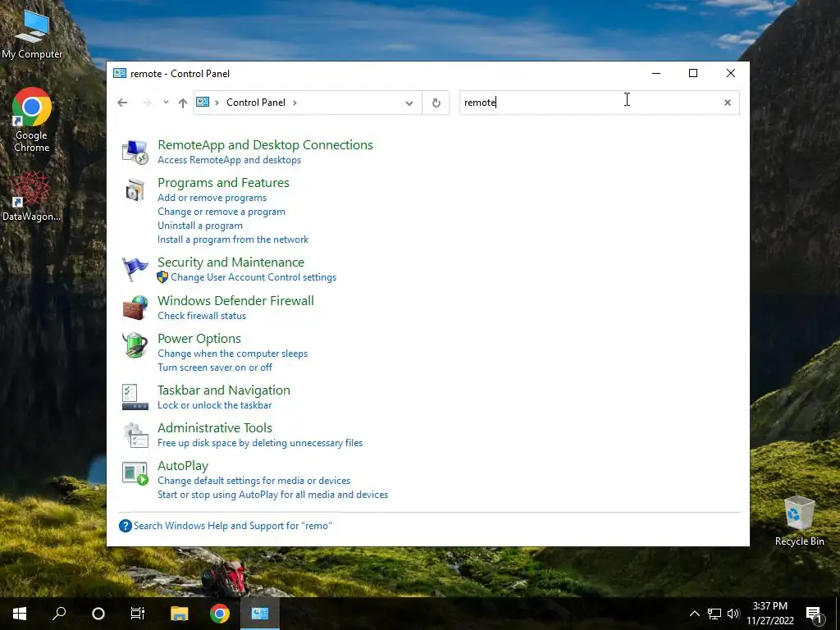Expand the address bar history dropdown
Viewport: 840px width, 630px height.
[409, 103]
